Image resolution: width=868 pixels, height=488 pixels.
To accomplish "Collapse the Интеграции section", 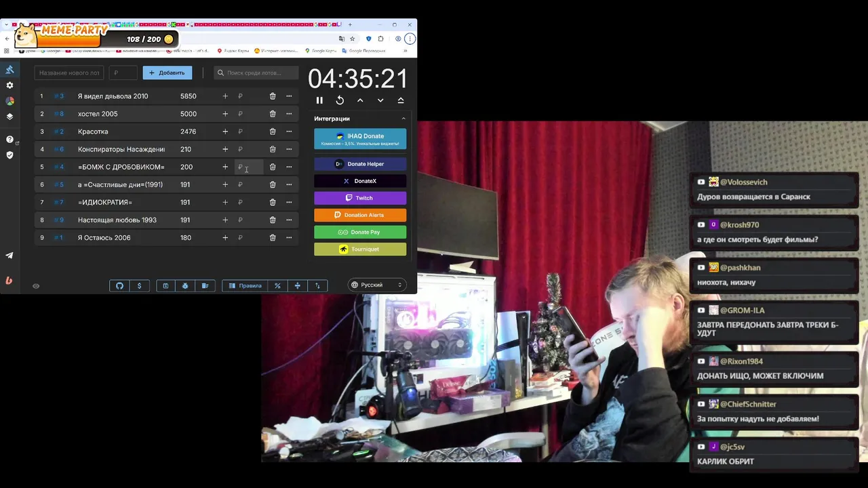I will pos(403,119).
